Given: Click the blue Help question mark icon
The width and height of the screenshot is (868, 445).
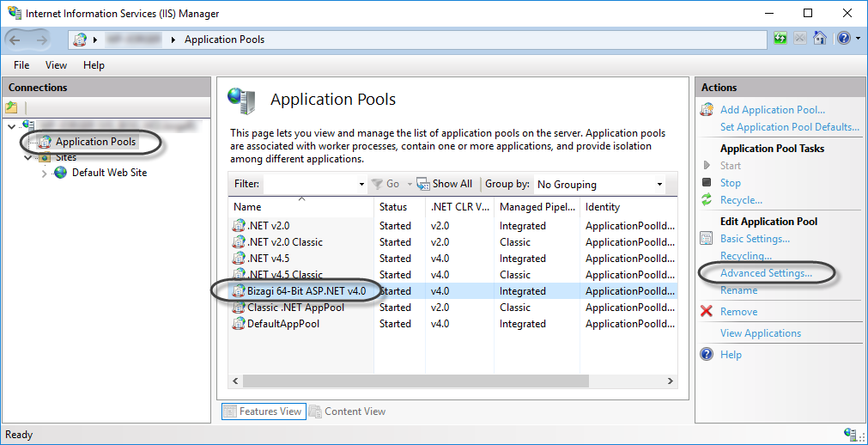Looking at the screenshot, I should pos(844,39).
